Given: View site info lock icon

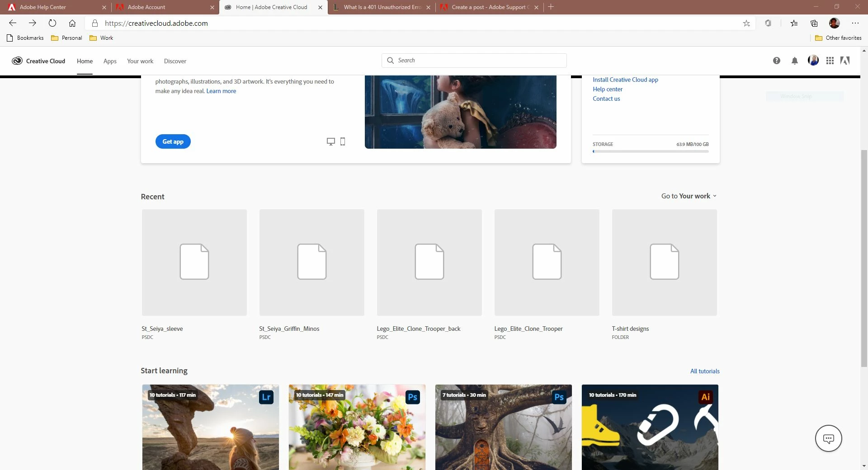Looking at the screenshot, I should [94, 23].
